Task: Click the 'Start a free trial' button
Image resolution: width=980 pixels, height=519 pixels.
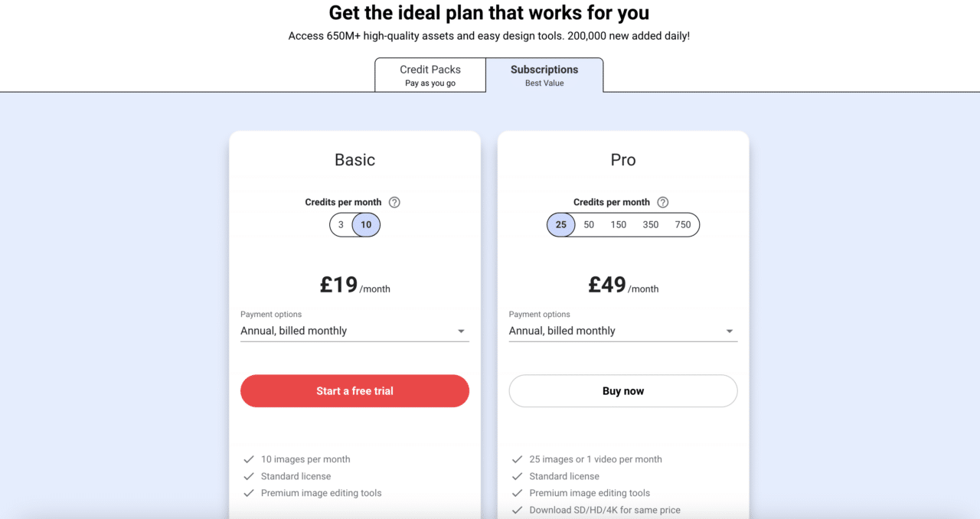Action: 354,390
